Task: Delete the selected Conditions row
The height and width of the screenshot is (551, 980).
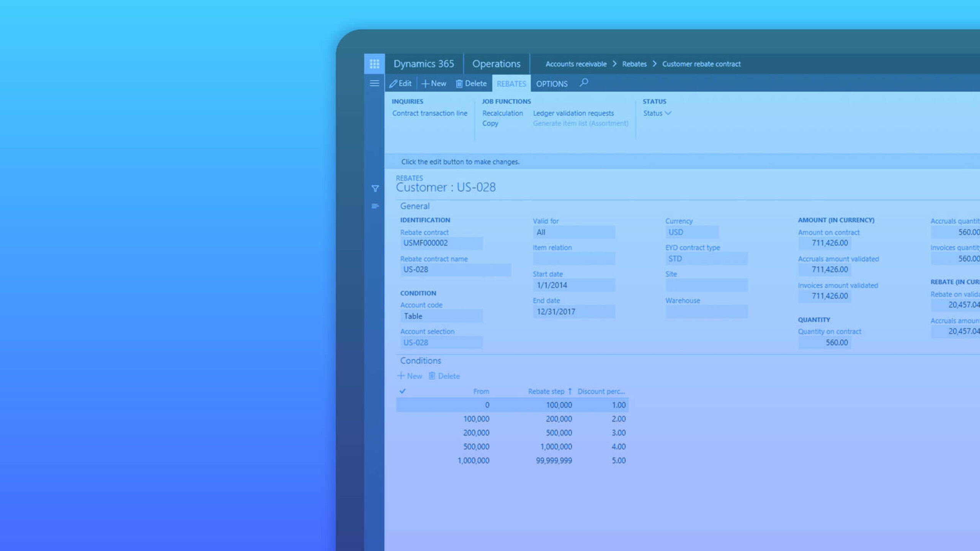Action: pos(444,376)
